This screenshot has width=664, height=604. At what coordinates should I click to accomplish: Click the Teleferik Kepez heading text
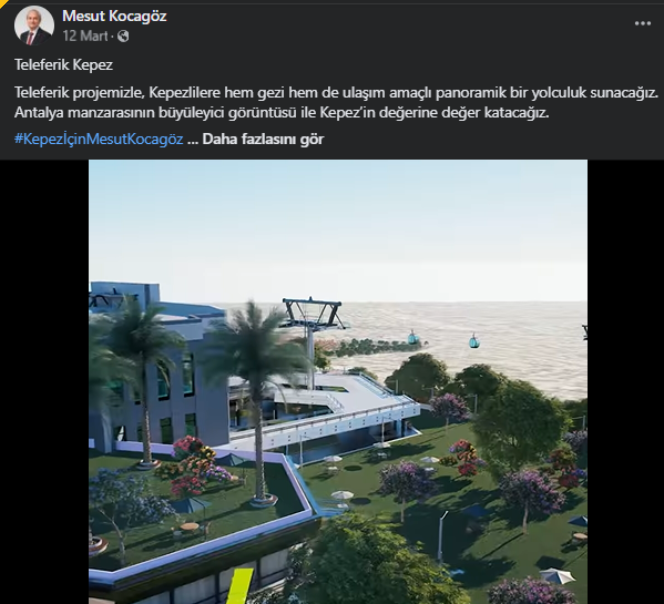(x=64, y=65)
